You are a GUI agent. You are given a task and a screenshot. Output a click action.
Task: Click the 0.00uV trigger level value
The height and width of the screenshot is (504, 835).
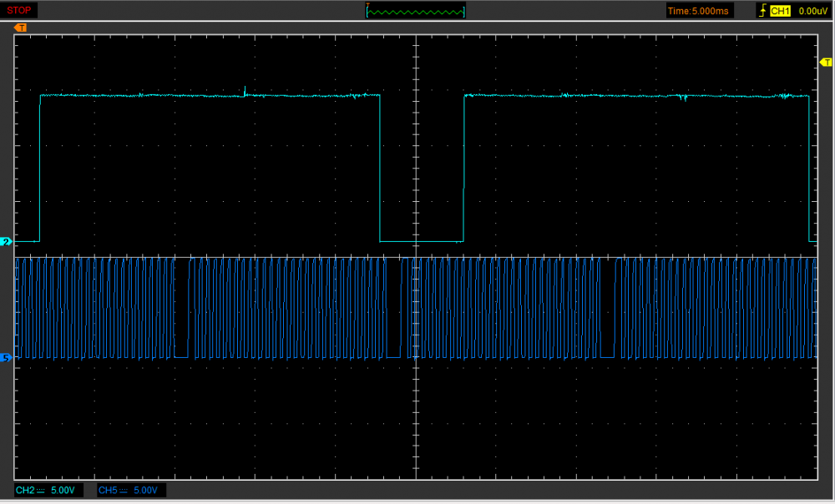(x=812, y=11)
